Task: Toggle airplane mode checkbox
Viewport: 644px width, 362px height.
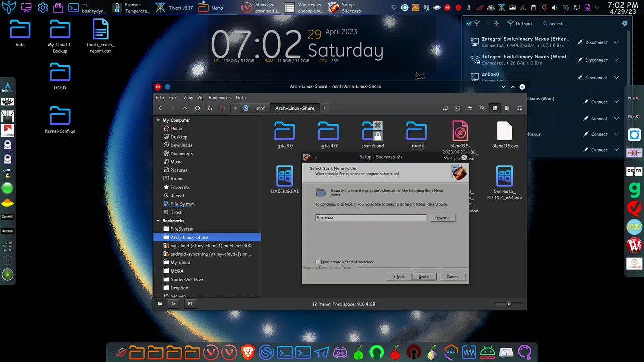Action: click(488, 24)
